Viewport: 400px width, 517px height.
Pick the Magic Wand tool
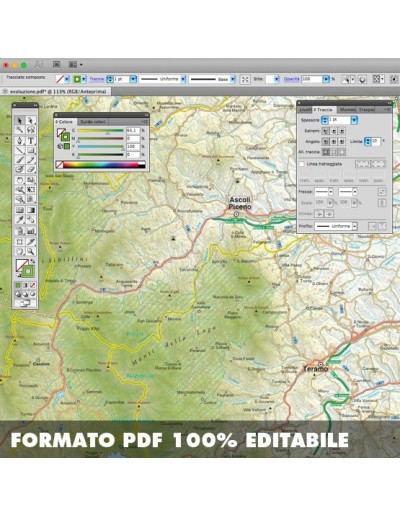pyautogui.click(x=20, y=130)
